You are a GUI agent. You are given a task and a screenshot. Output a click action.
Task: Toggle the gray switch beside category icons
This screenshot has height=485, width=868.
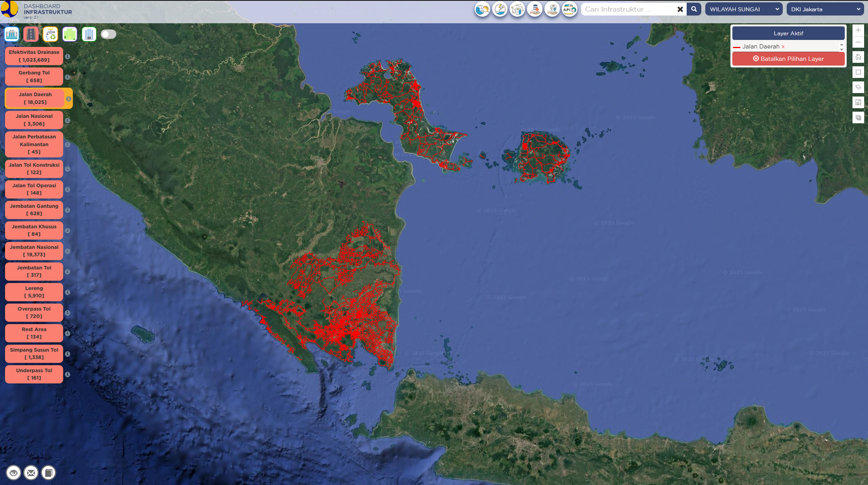(108, 34)
